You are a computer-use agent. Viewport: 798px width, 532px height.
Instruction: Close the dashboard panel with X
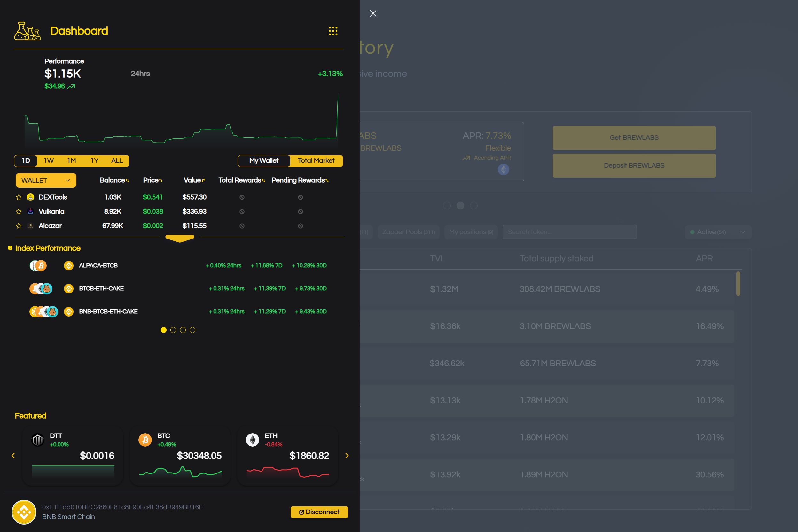point(373,13)
